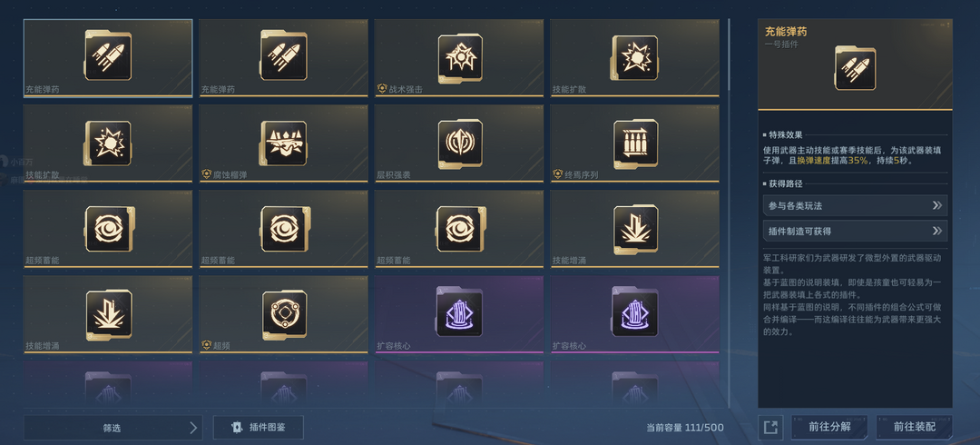The height and width of the screenshot is (445, 980).
Task: Click the 腐蚀榴弹 plugin icon
Action: pos(284,143)
